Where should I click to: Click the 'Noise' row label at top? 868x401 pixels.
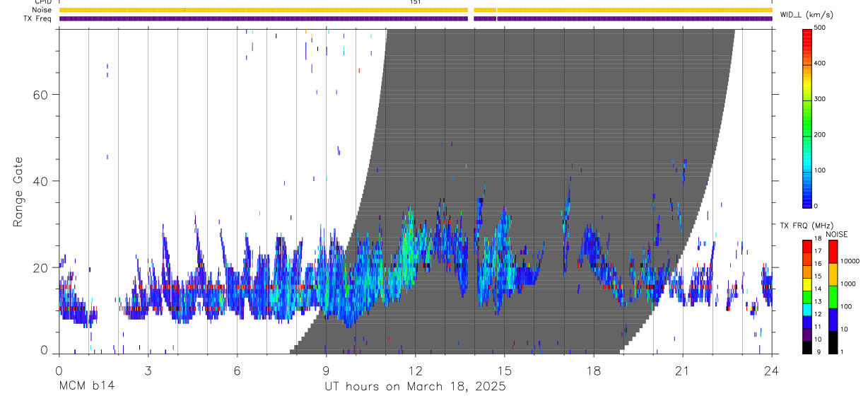(42, 10)
